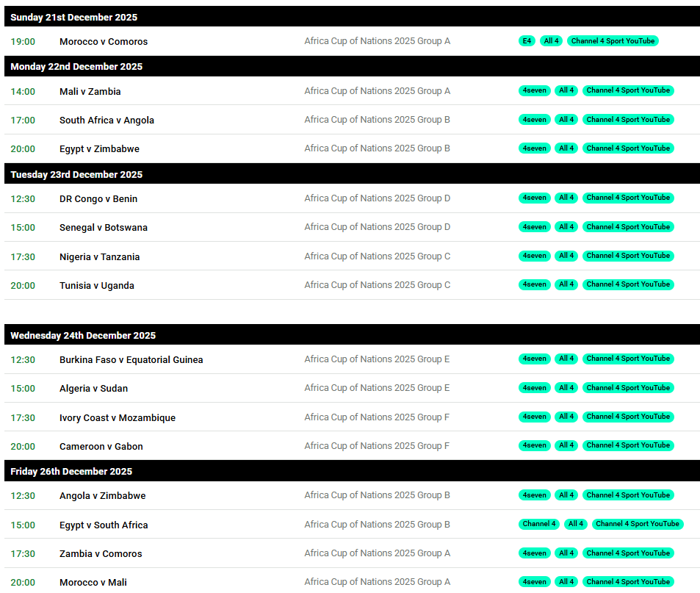Viewport: 700px width, 593px height.
Task: Open the South Africa v Angola fixture
Action: 107,120
